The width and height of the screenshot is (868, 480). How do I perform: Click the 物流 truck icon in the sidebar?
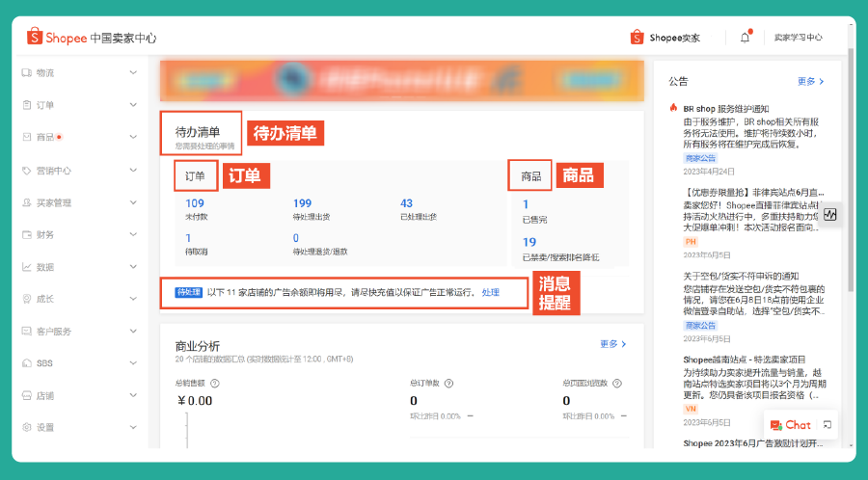(27, 72)
